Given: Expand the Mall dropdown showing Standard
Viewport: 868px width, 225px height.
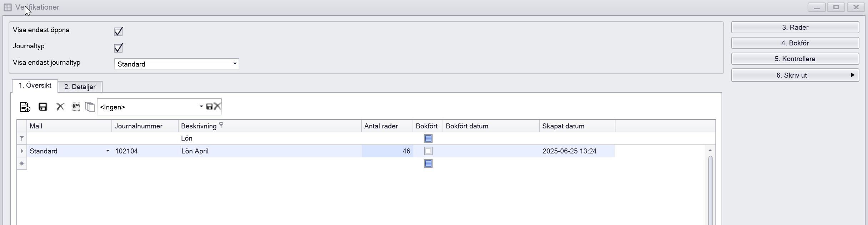Looking at the screenshot, I should click(108, 151).
